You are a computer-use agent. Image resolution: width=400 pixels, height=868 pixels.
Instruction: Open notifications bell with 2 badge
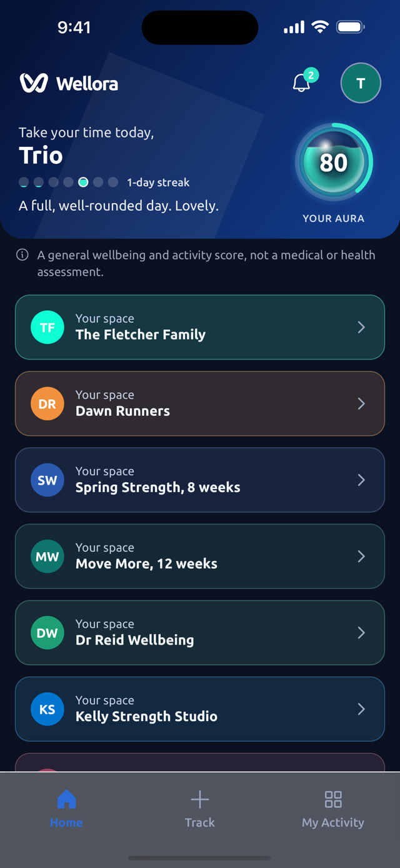302,83
